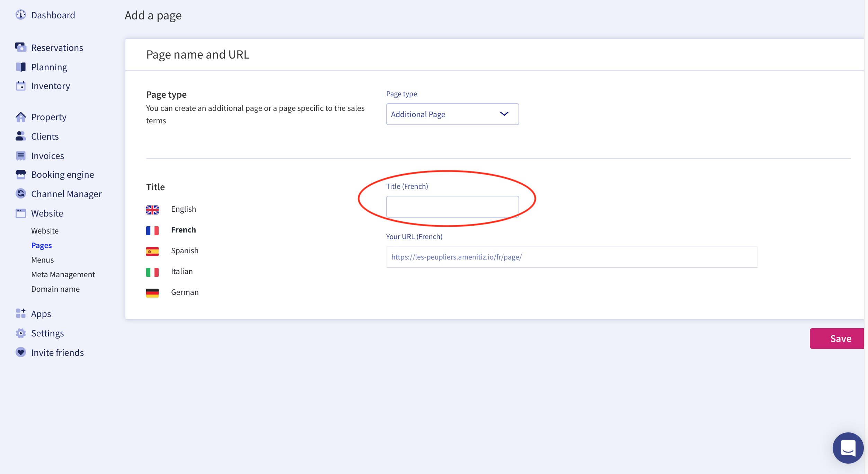
Task: Open the Booking engine section
Action: coord(63,174)
